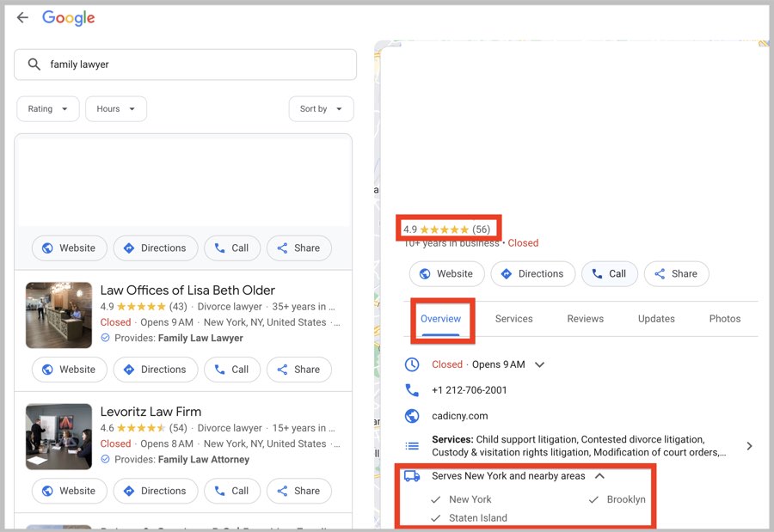Open the Levoritz Law Firm title
774x532 pixels.
coord(150,412)
